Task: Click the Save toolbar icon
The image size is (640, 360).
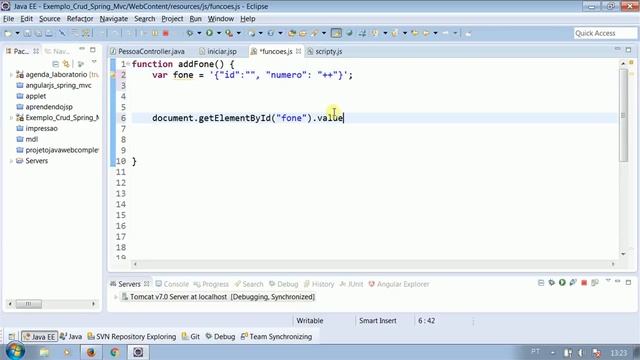Action: (27, 33)
